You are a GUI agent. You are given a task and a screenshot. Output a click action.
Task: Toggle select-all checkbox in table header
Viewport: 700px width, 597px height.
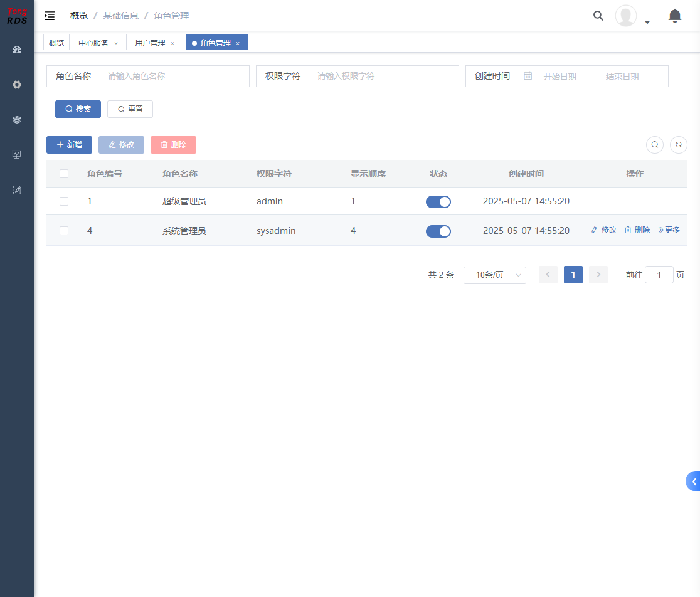tap(64, 174)
